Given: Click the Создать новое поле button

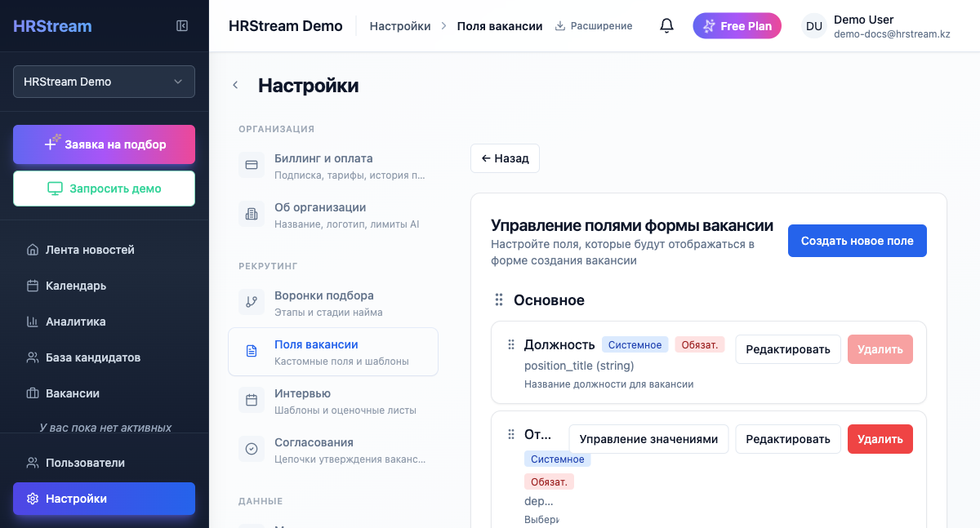Looking at the screenshot, I should pos(857,241).
